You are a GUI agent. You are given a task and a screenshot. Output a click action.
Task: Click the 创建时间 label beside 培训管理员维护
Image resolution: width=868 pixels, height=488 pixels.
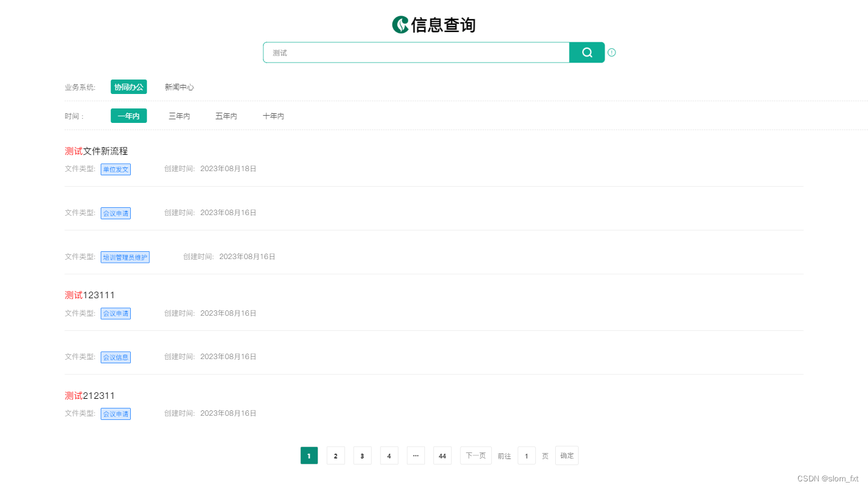tap(198, 257)
